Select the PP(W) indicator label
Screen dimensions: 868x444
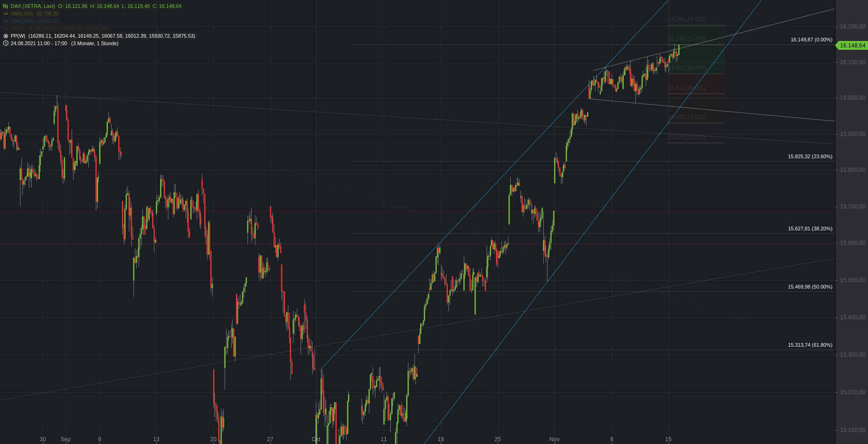(x=18, y=36)
